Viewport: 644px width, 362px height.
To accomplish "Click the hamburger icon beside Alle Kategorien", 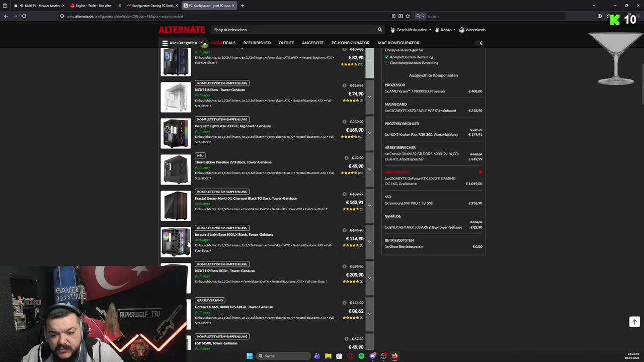I will pyautogui.click(x=165, y=43).
